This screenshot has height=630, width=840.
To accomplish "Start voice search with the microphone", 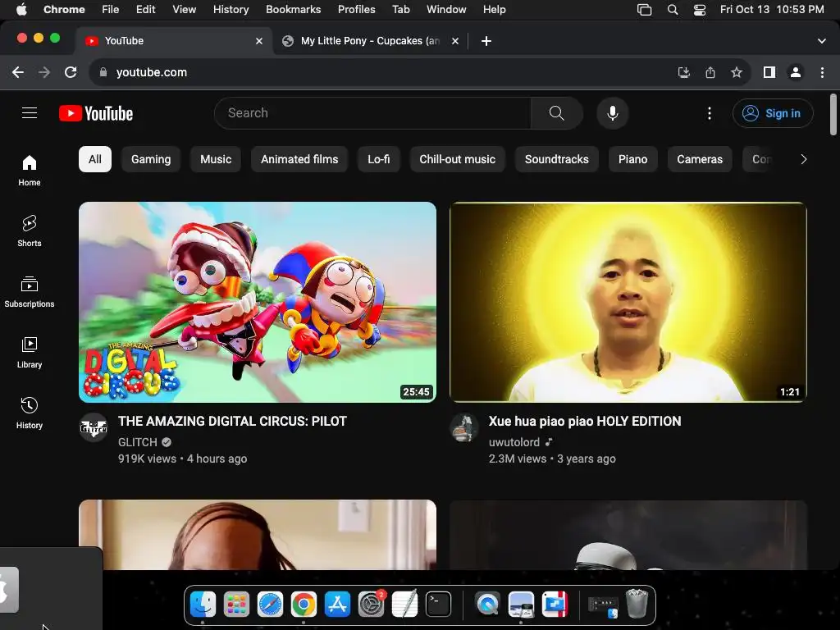I will pyautogui.click(x=612, y=113).
